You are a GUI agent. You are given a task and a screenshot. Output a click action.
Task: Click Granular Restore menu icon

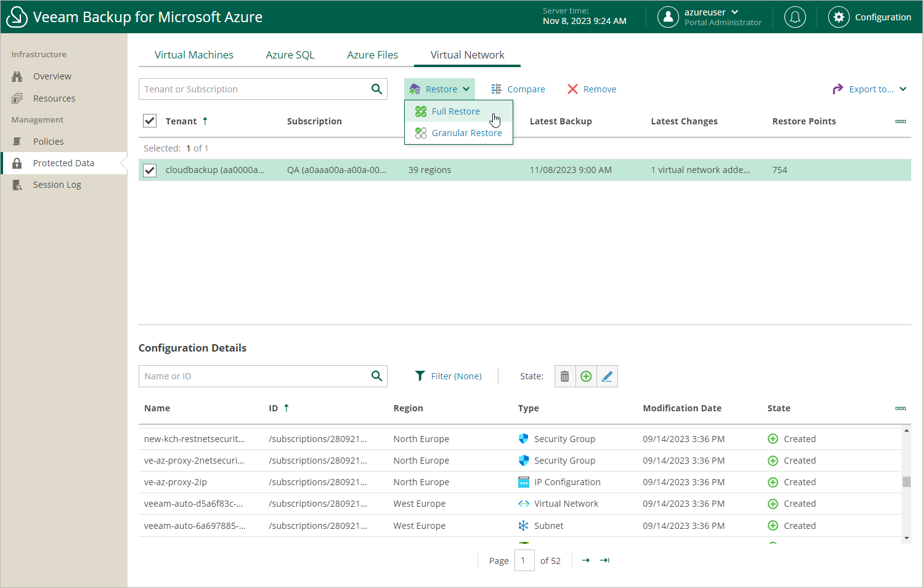tap(421, 133)
